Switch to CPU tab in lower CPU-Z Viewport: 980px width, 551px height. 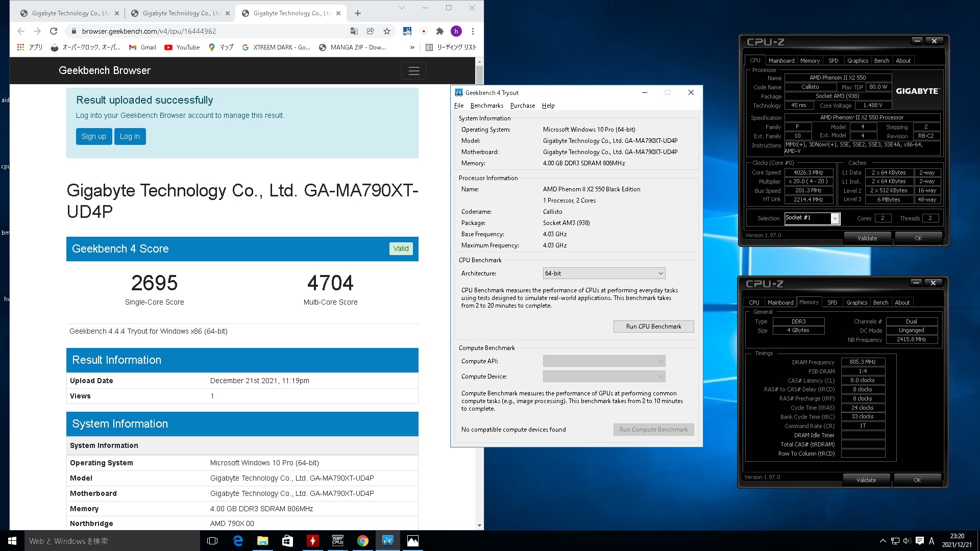click(x=754, y=303)
